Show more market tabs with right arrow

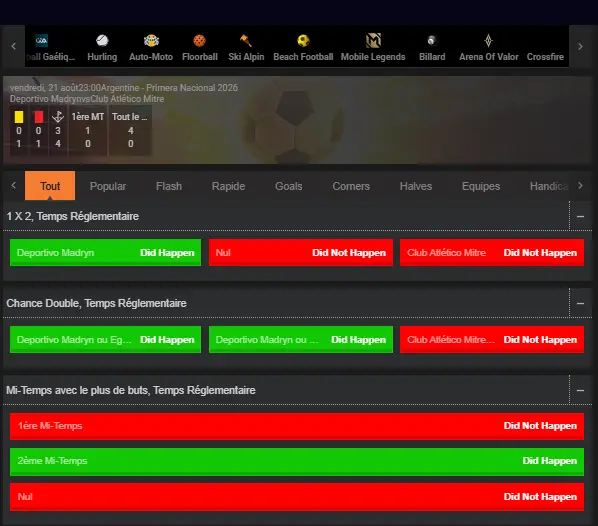tap(580, 186)
